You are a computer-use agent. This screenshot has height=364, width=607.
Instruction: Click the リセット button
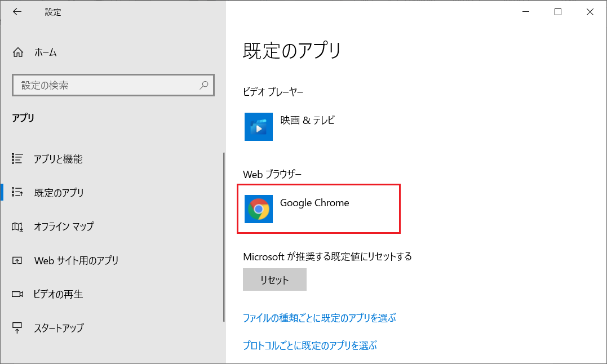pos(274,279)
